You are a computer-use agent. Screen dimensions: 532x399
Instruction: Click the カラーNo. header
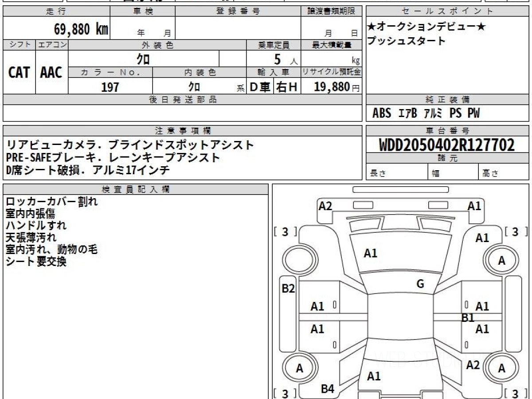(110, 72)
